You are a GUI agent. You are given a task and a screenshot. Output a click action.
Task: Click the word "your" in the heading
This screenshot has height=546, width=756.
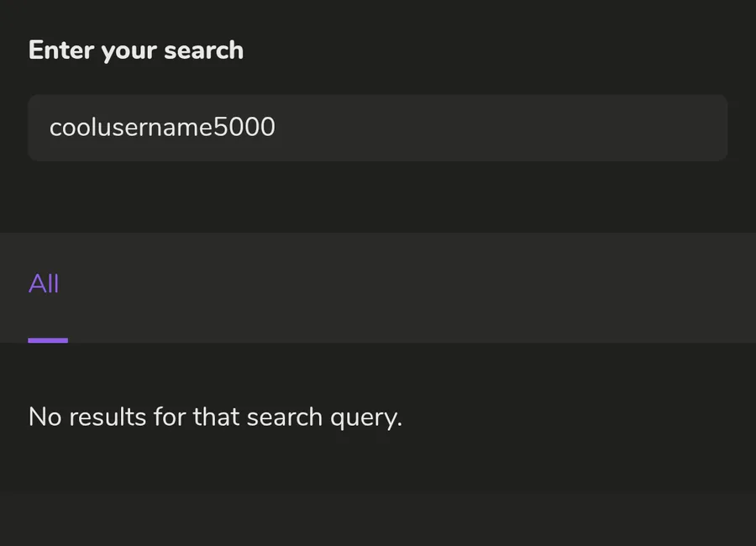coord(128,51)
